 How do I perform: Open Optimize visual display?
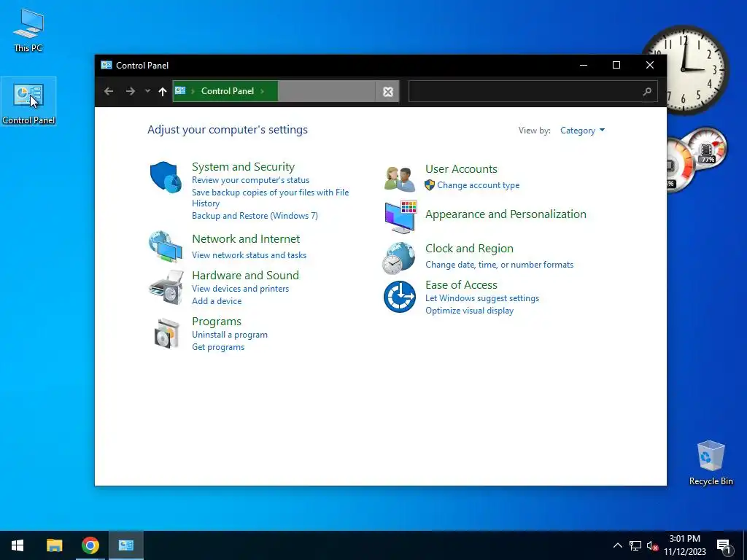coord(469,311)
